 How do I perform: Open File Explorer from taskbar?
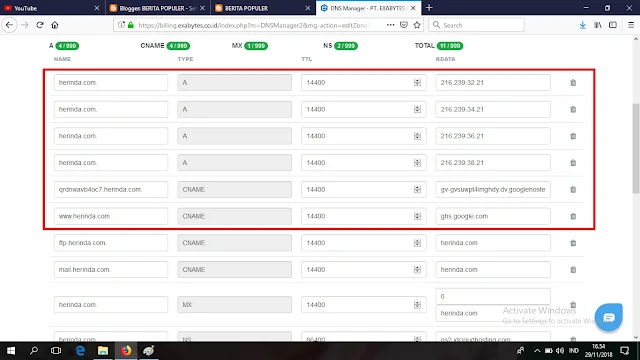tap(103, 351)
